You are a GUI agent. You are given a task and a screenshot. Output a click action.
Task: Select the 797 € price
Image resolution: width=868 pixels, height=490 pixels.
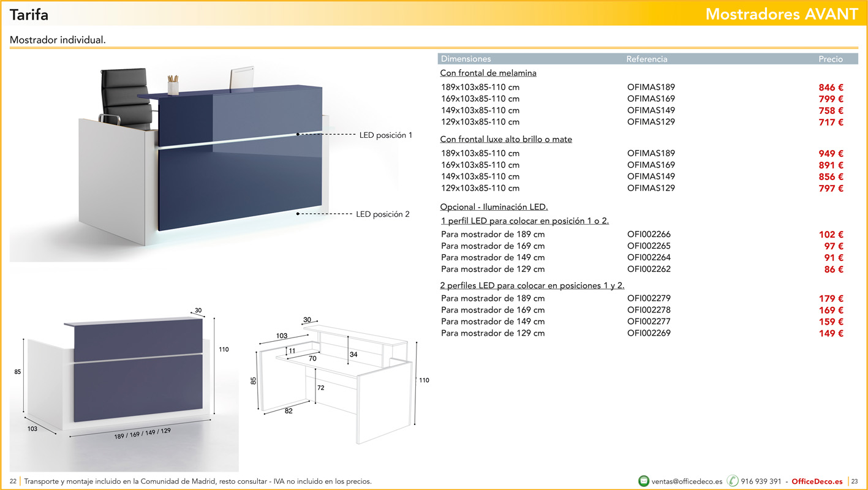coord(831,189)
